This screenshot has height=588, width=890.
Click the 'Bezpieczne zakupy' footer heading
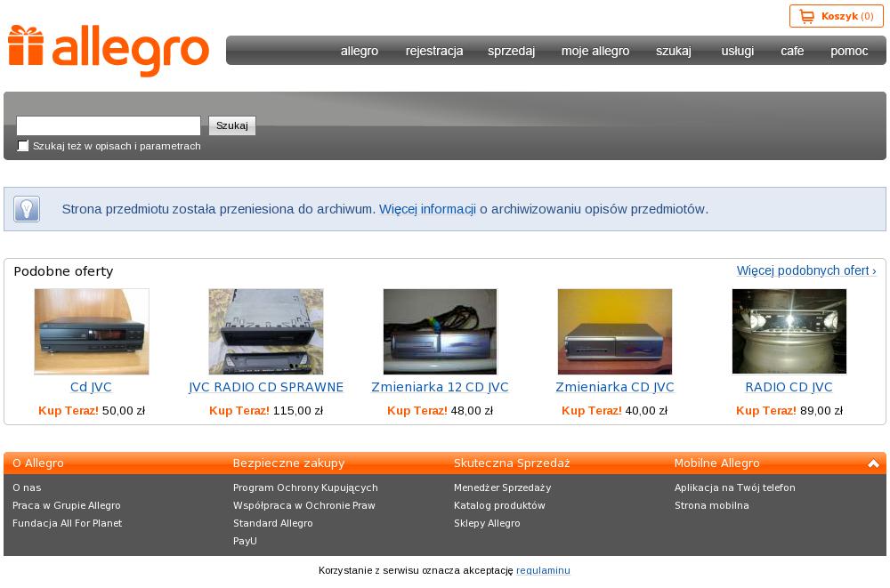(x=289, y=463)
